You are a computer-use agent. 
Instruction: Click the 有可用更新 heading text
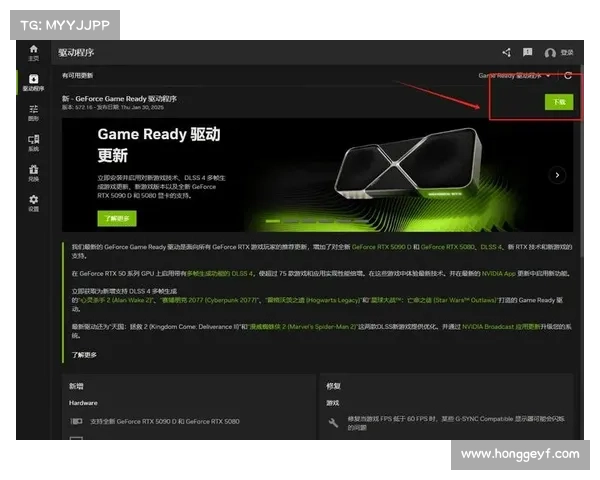pos(77,75)
